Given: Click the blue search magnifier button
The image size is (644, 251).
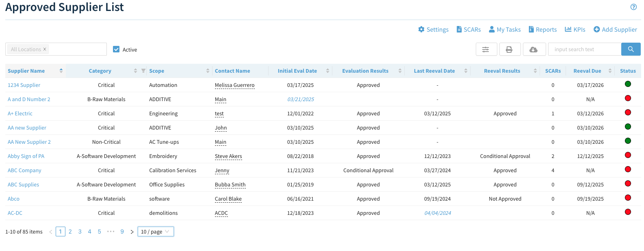Looking at the screenshot, I should click(631, 49).
